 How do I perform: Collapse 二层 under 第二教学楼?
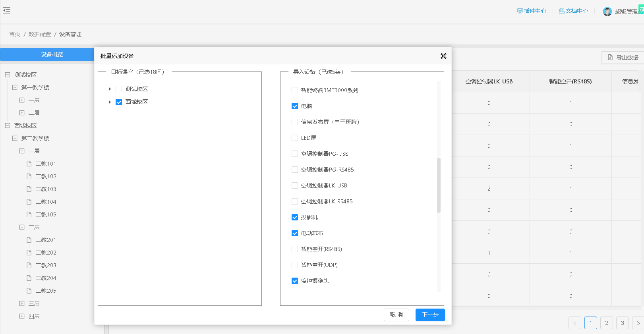coord(22,227)
